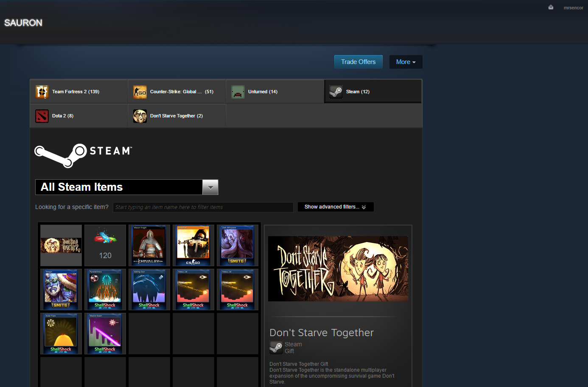Select the Gatling Gun ShellShock card
The height and width of the screenshot is (387, 588).
click(x=149, y=290)
